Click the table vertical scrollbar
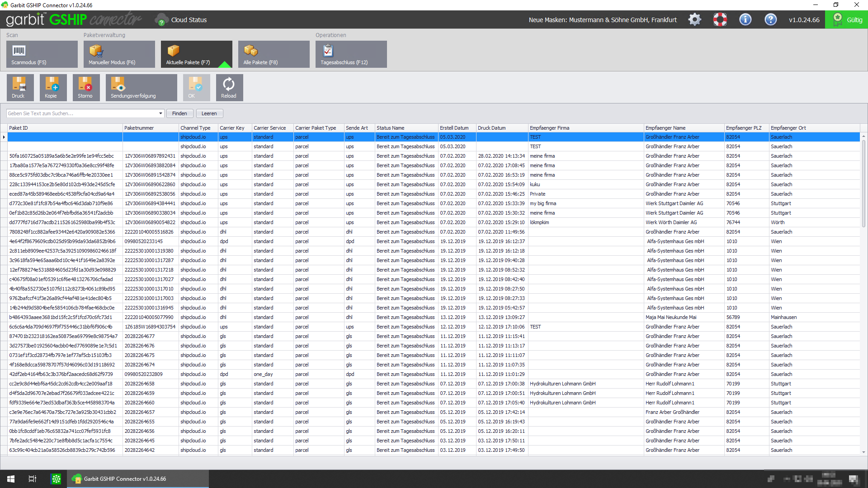 point(863,294)
